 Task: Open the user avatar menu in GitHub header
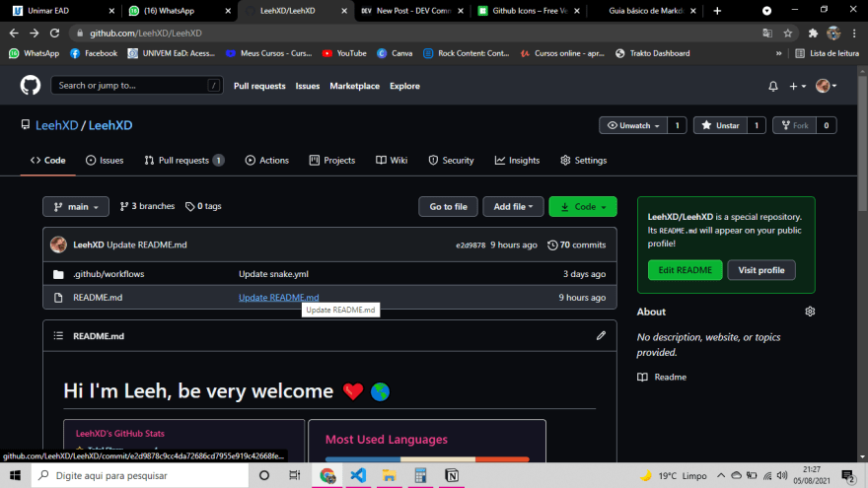(x=826, y=86)
